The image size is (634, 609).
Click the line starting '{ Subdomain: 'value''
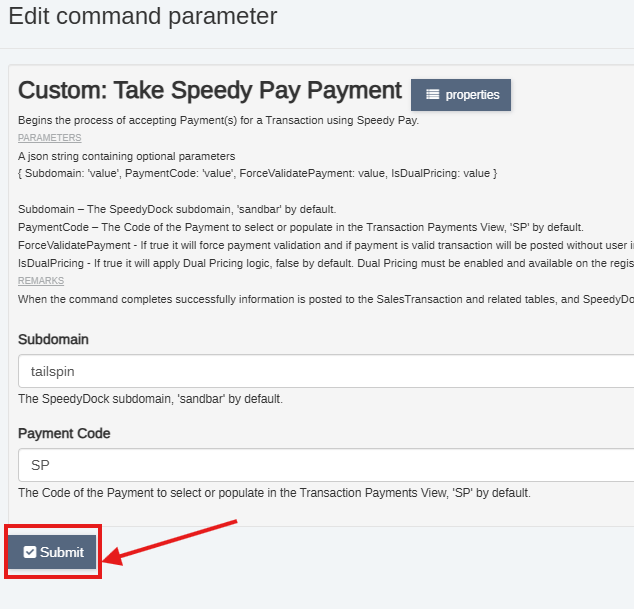[258, 173]
